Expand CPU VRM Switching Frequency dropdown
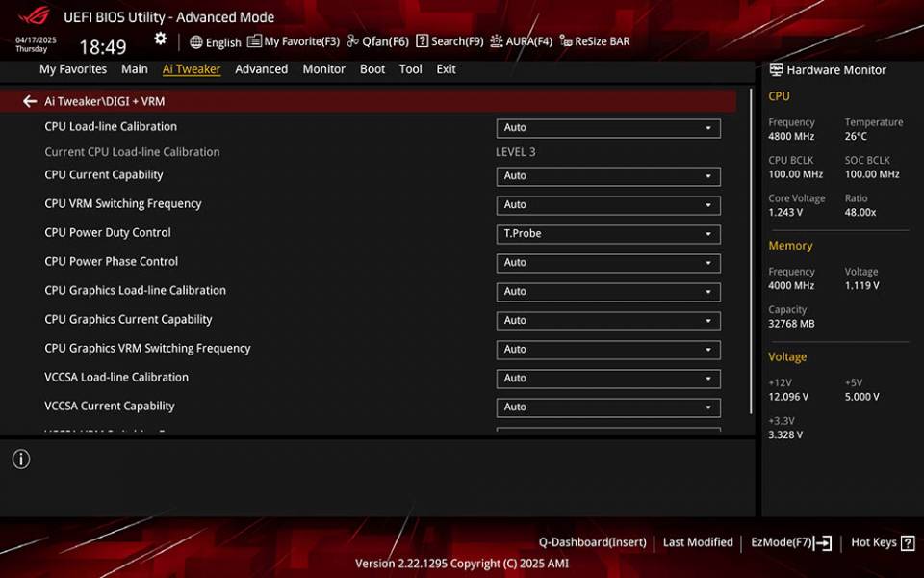Image resolution: width=924 pixels, height=578 pixels. click(608, 204)
